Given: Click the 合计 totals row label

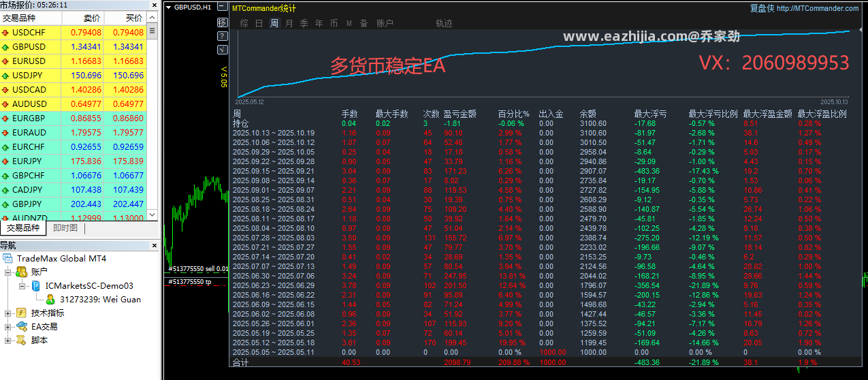Looking at the screenshot, I should [241, 362].
